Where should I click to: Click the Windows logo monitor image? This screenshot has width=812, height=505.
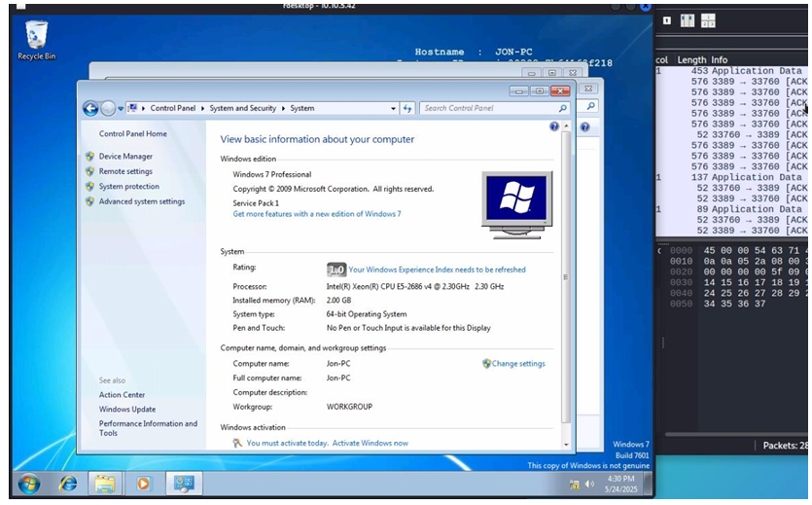pos(516,204)
